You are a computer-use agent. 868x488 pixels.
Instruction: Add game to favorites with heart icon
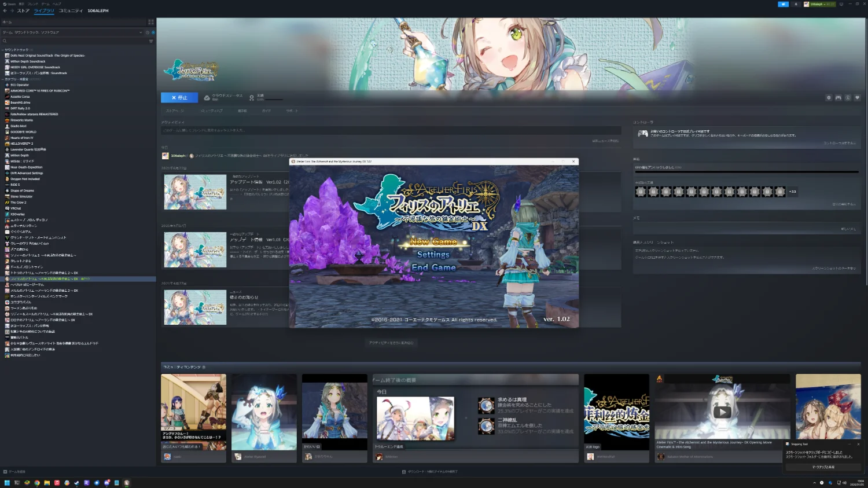(857, 98)
